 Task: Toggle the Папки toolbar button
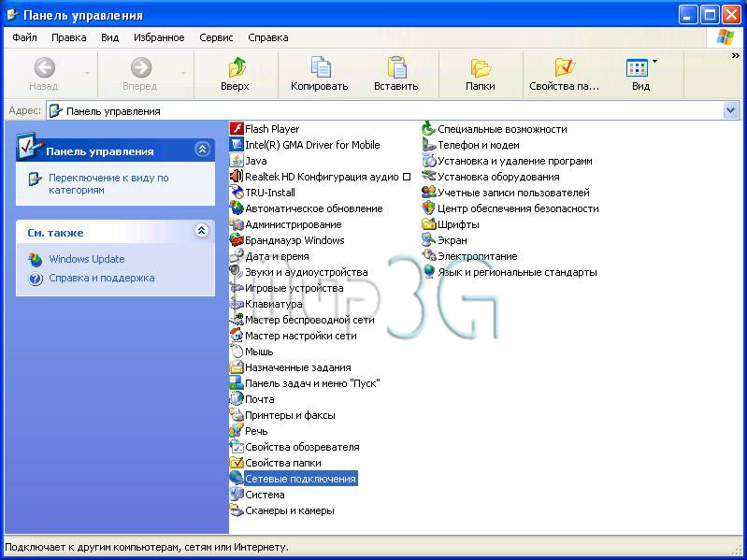481,73
